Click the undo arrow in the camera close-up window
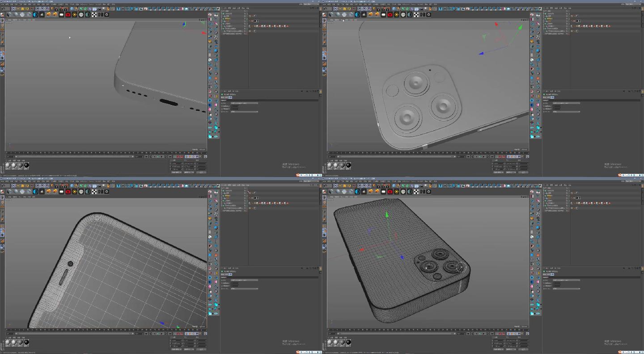 326,9
